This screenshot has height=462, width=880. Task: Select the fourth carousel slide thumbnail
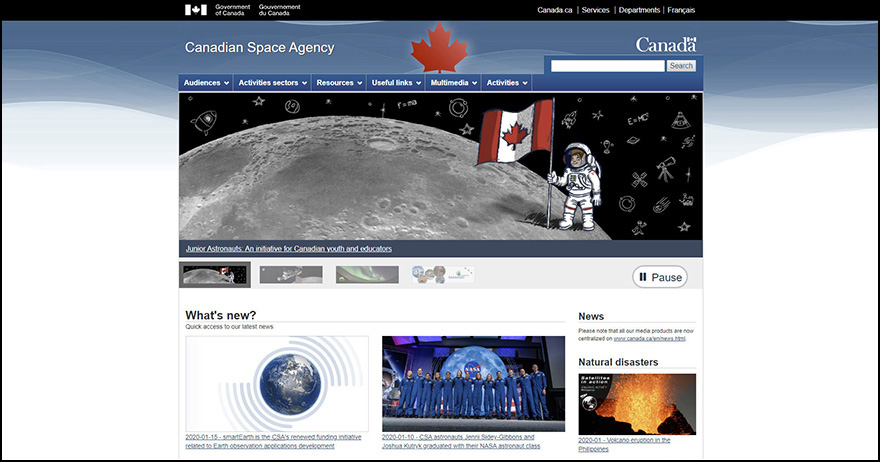pos(443,275)
